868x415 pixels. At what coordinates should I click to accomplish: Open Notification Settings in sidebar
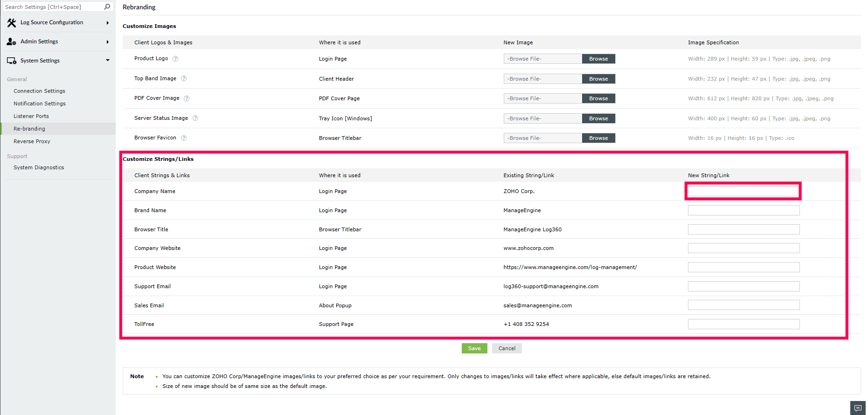point(40,104)
